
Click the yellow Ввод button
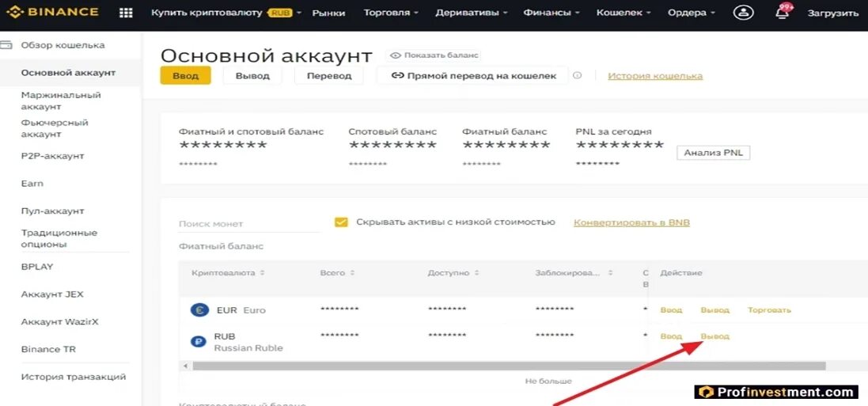coord(185,76)
